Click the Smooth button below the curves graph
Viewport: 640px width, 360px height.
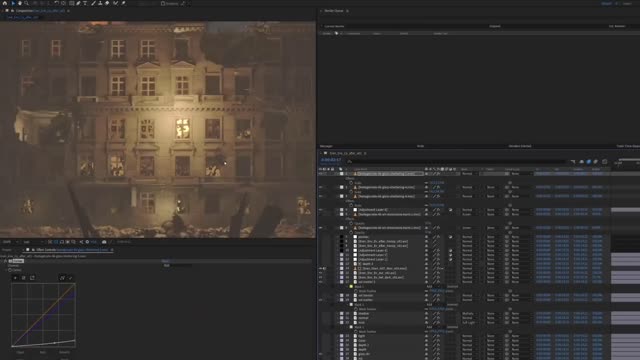coord(64,352)
